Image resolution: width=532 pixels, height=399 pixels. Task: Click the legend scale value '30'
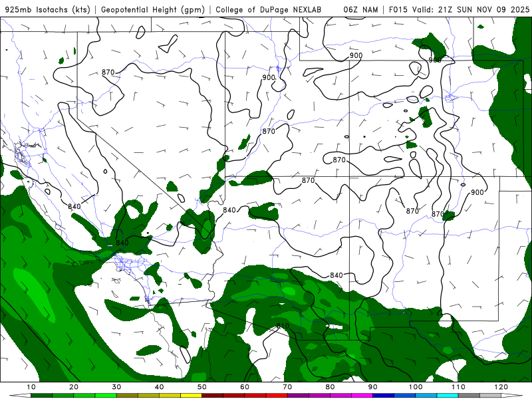point(116,387)
